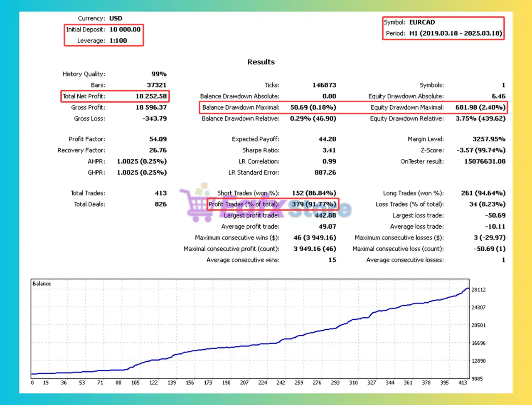
Task: Select the Profit Trades percentage value
Action: pyautogui.click(x=313, y=204)
